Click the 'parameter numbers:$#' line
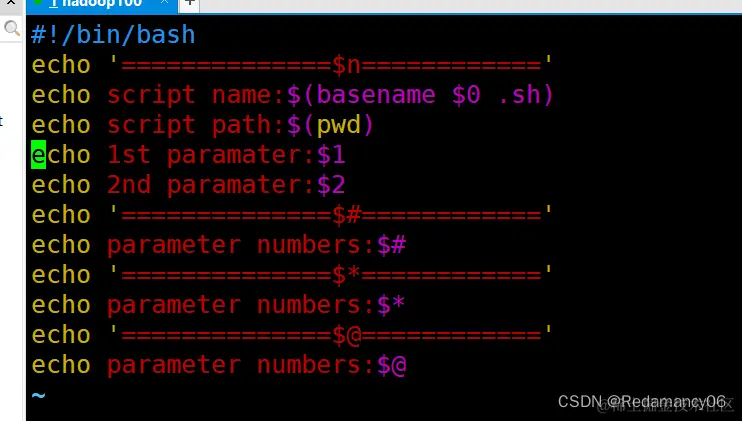Image resolution: width=742 pixels, height=421 pixels. coord(218,245)
